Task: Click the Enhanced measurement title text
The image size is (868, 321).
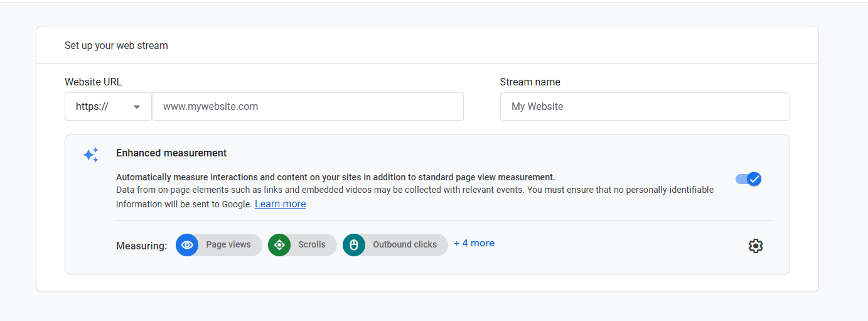Action: 171,153
